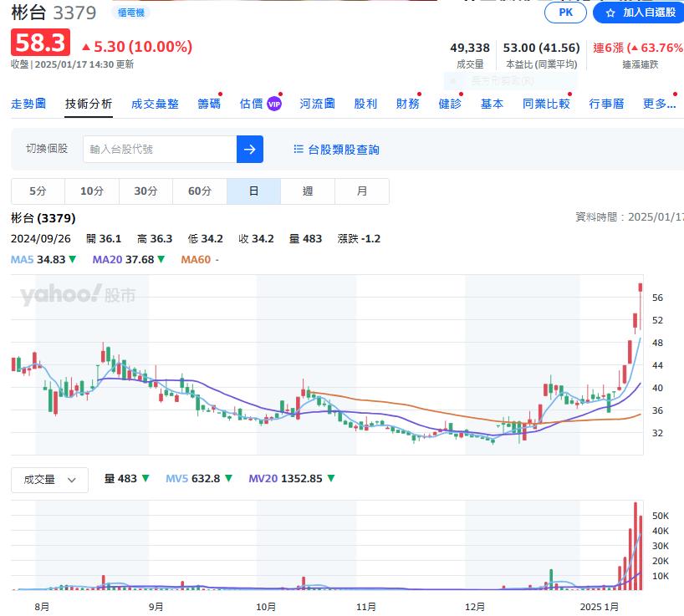Select the 60分 chart interval
684x616 pixels.
(x=200, y=191)
